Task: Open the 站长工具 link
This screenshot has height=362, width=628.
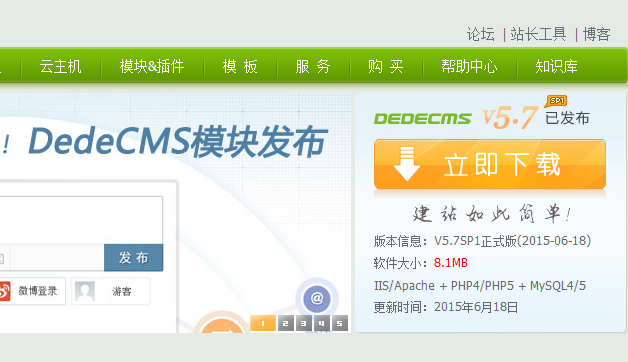Action: coord(538,34)
